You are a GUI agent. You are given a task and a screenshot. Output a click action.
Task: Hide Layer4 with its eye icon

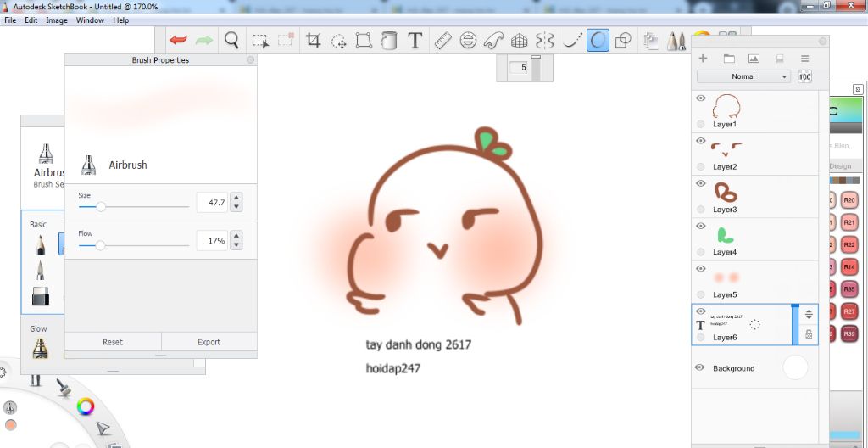point(701,227)
